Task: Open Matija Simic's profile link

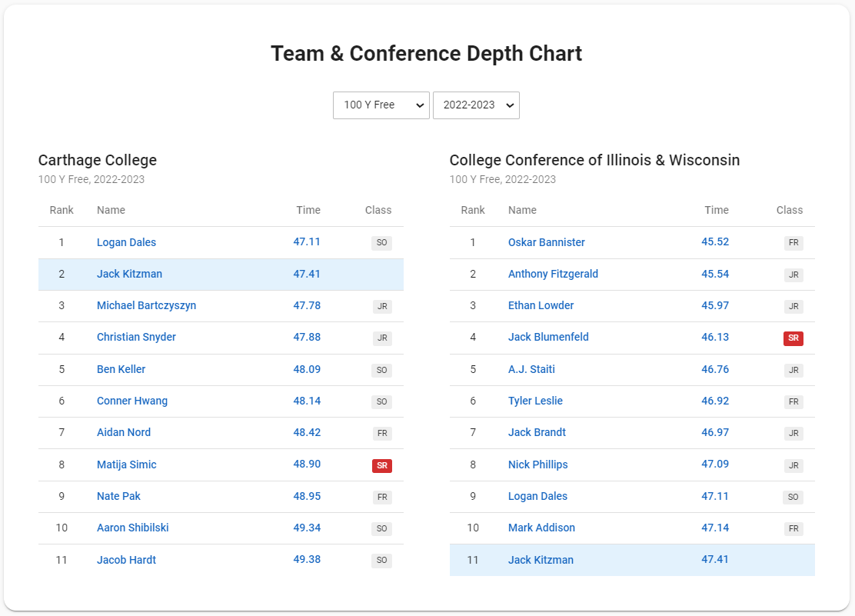Action: click(127, 464)
